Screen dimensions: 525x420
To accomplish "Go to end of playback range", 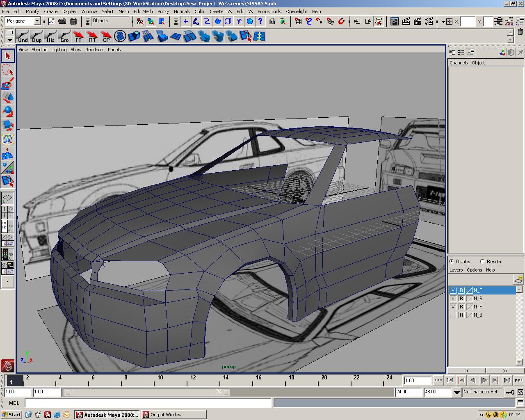I will [x=518, y=380].
